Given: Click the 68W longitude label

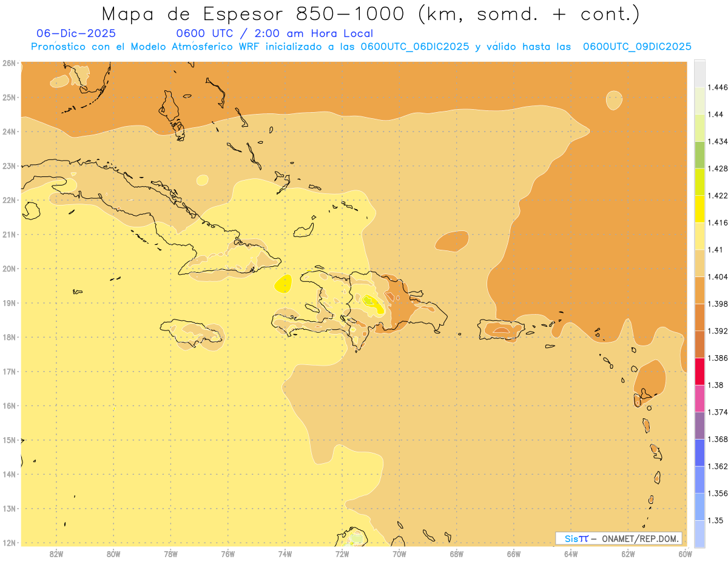Looking at the screenshot, I should click(457, 554).
